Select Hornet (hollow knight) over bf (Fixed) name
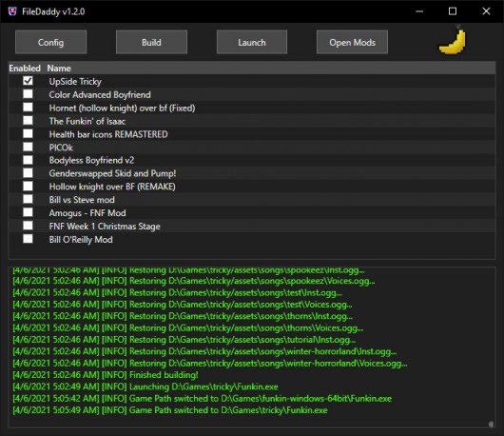 122,109
